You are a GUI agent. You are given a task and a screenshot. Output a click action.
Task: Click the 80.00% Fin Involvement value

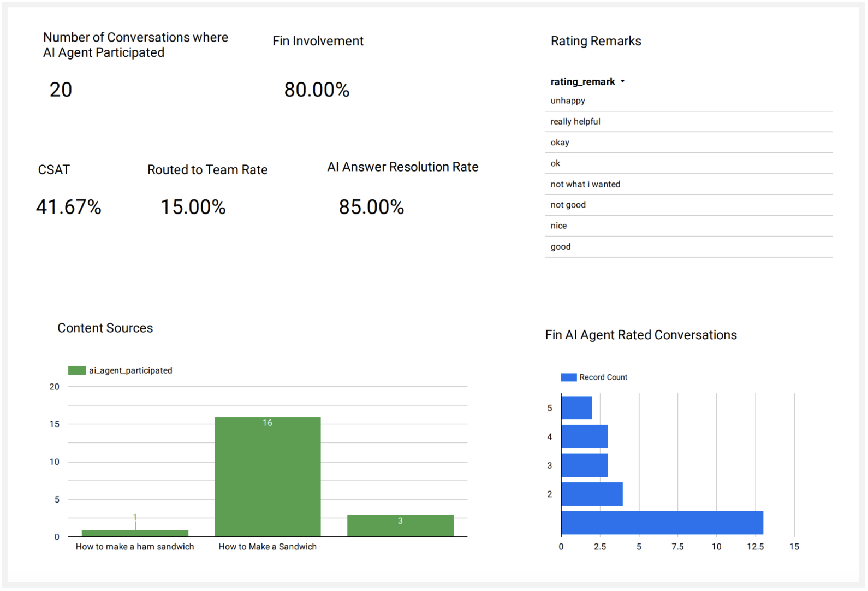pyautogui.click(x=317, y=90)
